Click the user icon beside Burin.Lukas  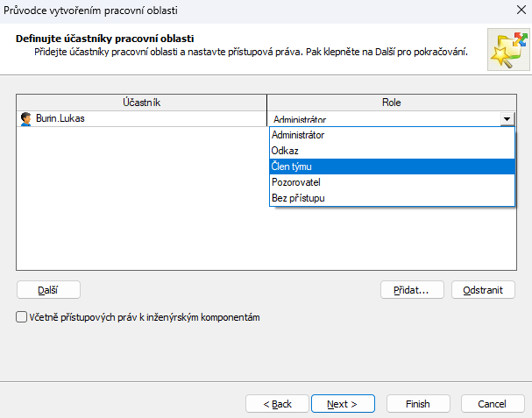[25, 117]
